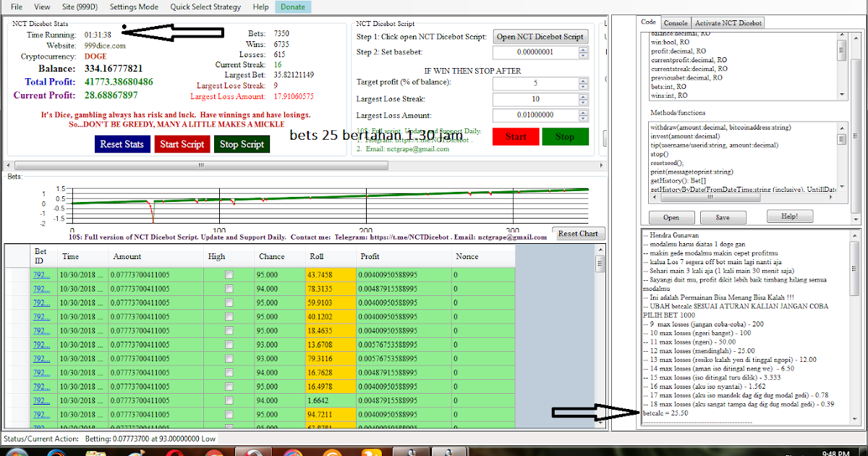The height and width of the screenshot is (456, 868).
Task: Open the Activate NCT Dicebot tab
Action: coord(728,22)
